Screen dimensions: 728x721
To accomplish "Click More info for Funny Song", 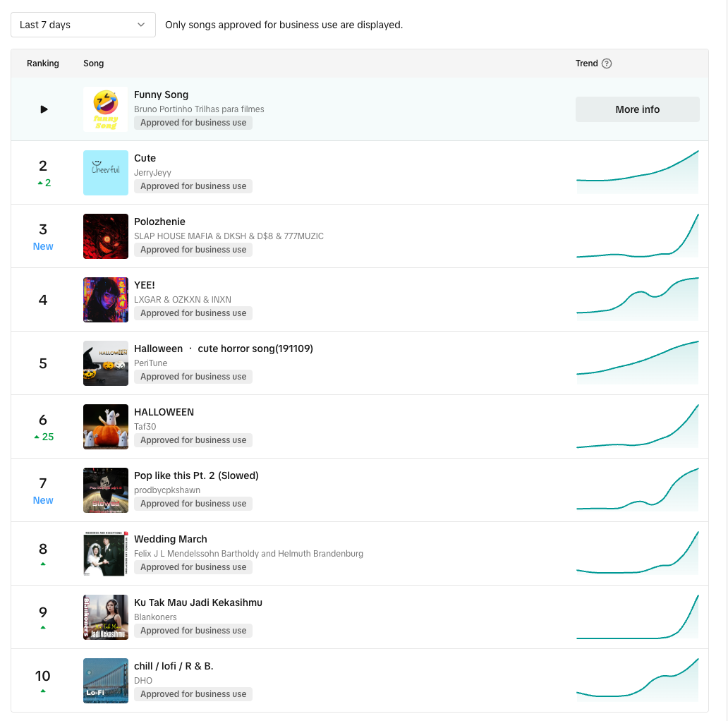I will click(637, 109).
